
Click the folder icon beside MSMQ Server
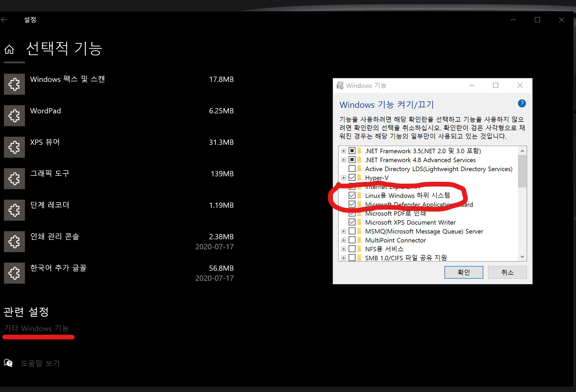[359, 231]
